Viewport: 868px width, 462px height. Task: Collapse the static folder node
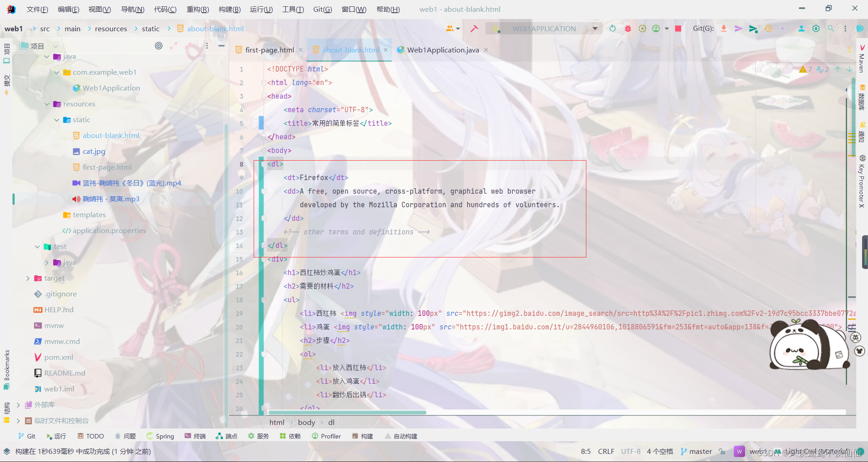57,120
